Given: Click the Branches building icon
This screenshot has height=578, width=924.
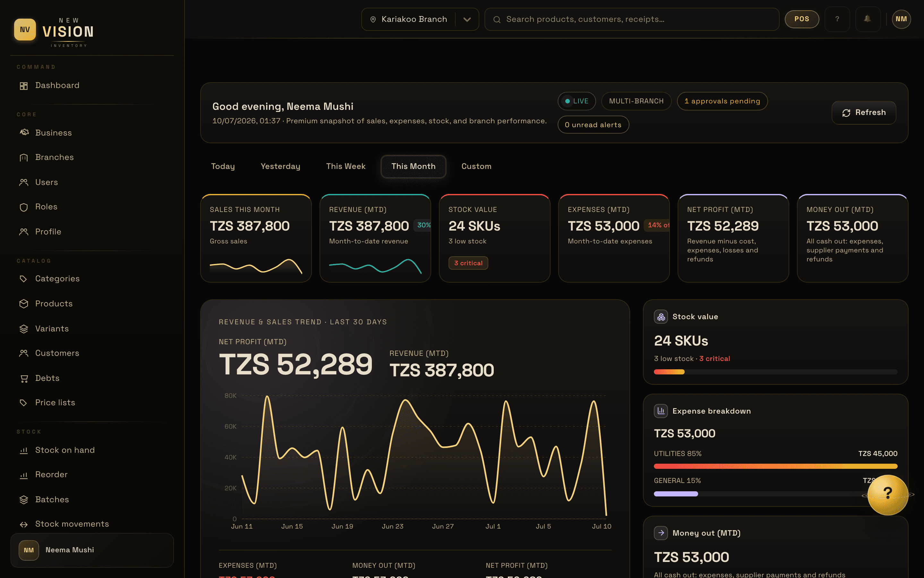Looking at the screenshot, I should (x=24, y=157).
